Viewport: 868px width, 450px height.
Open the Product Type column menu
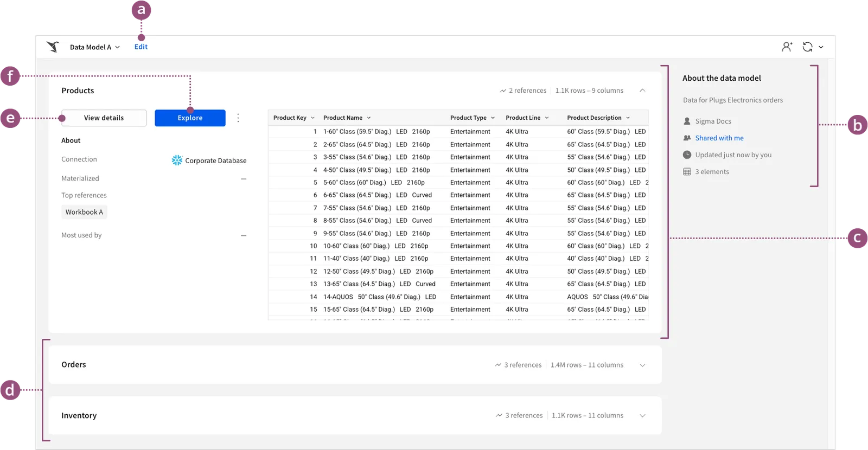point(493,118)
